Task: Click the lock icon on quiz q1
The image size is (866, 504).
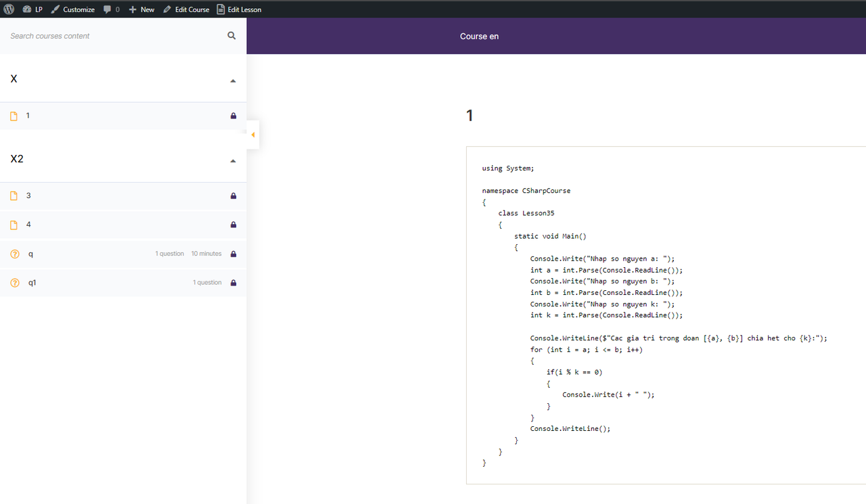Action: (x=233, y=282)
